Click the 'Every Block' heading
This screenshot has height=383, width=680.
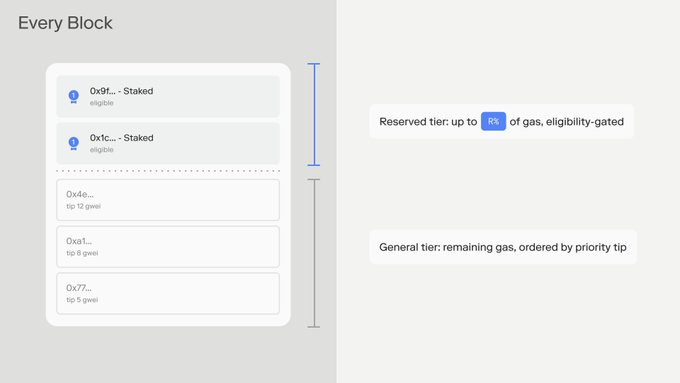coord(65,23)
